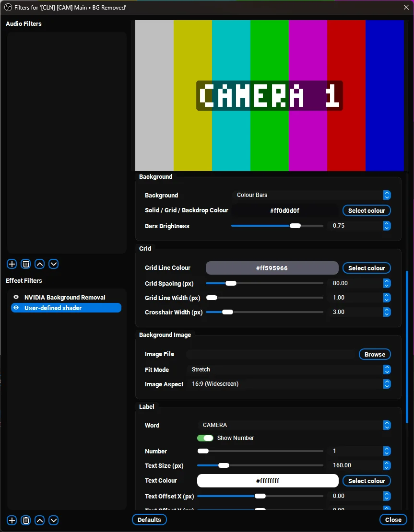
Task: Open the Background type dropdown
Action: pyautogui.click(x=312, y=195)
